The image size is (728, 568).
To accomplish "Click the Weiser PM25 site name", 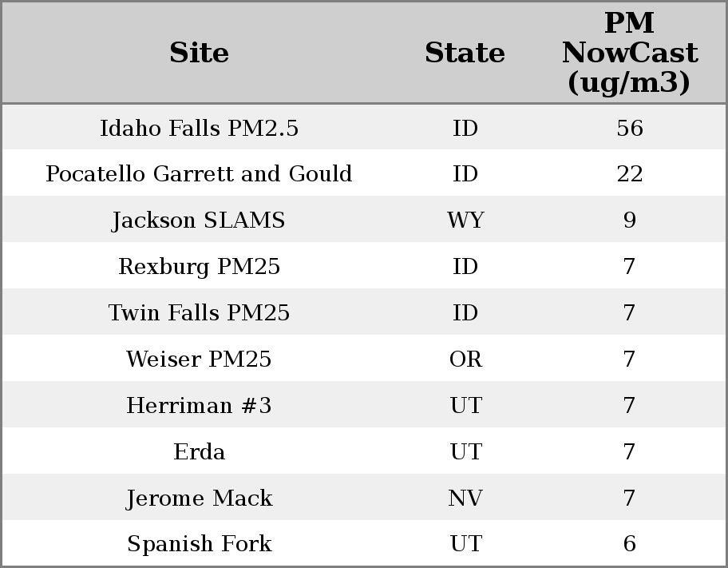I will [x=199, y=359].
